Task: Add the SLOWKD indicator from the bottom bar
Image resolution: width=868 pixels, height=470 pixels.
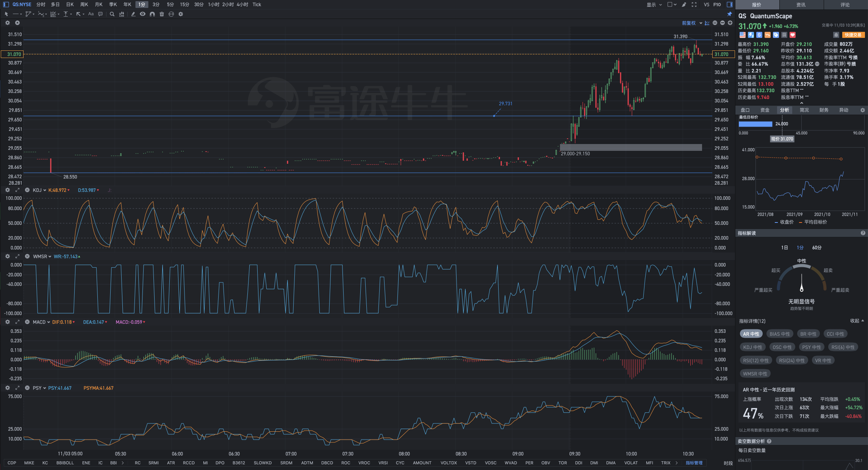Action: click(263, 463)
